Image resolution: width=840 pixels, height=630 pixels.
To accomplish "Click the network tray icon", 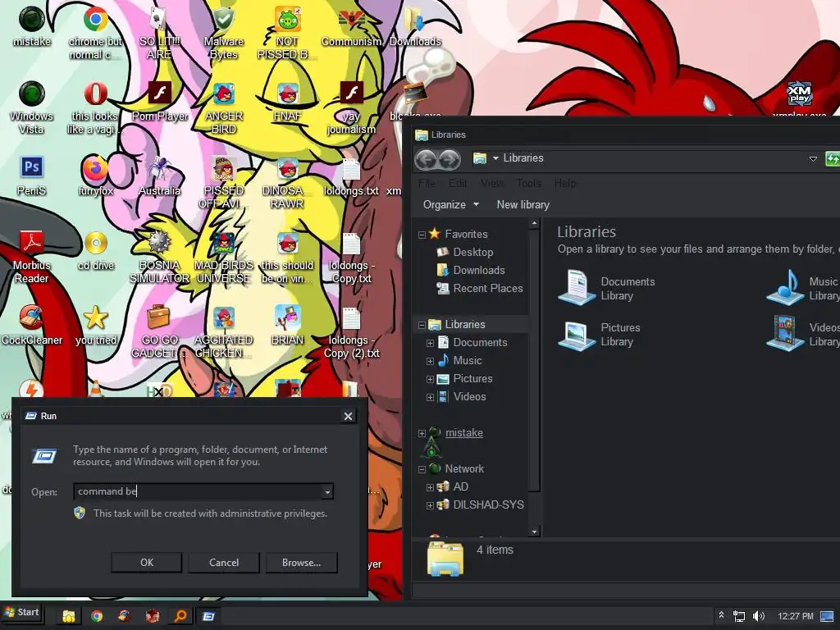I will (739, 617).
